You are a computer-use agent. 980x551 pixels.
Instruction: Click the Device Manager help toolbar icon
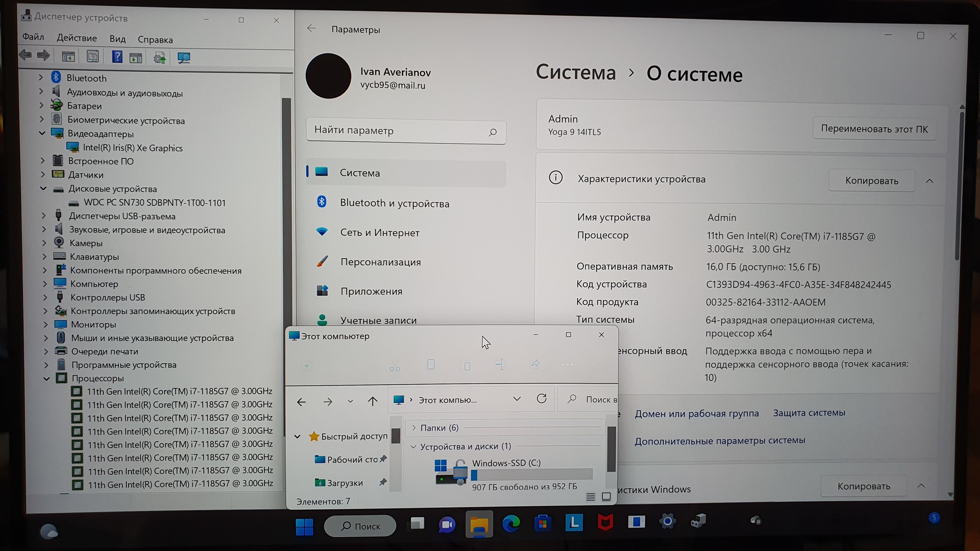point(117,57)
